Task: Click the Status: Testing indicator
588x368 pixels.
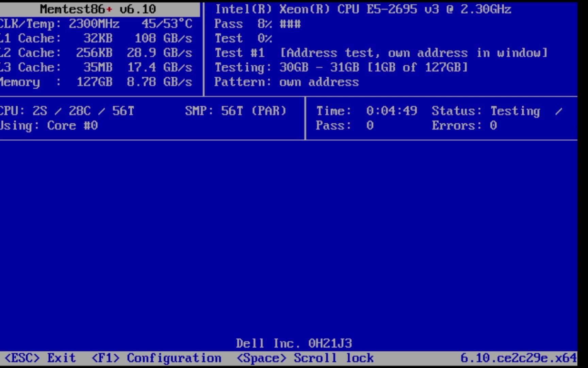Action: pyautogui.click(x=486, y=111)
